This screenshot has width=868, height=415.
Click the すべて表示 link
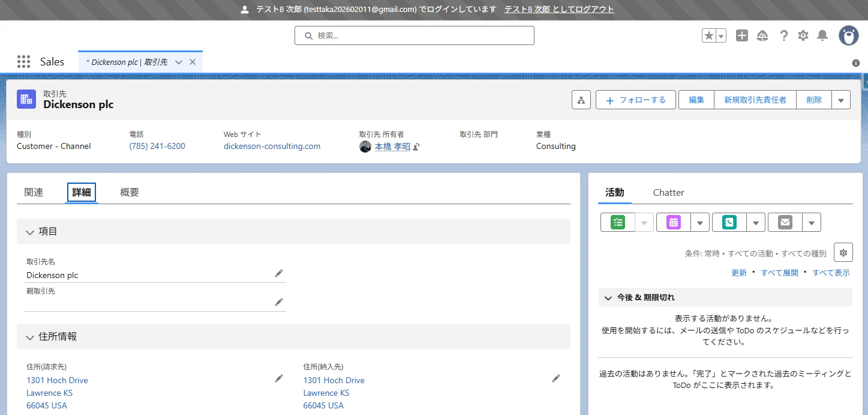(x=831, y=273)
